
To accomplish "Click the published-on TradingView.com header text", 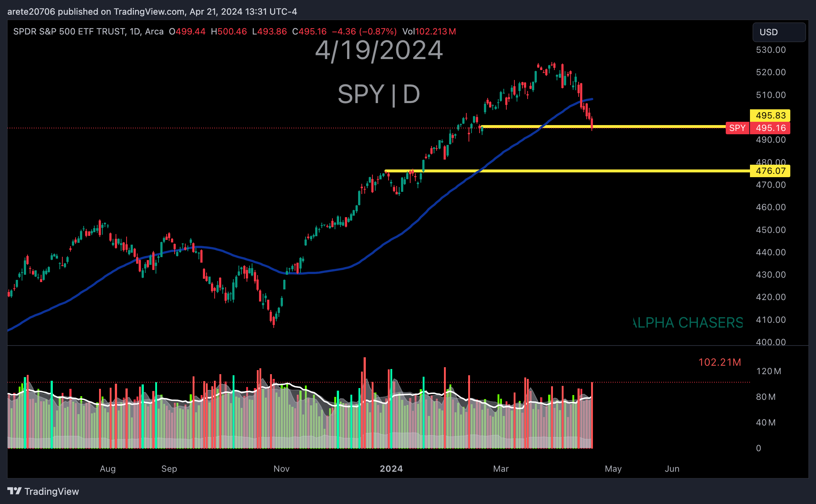I will (x=152, y=12).
